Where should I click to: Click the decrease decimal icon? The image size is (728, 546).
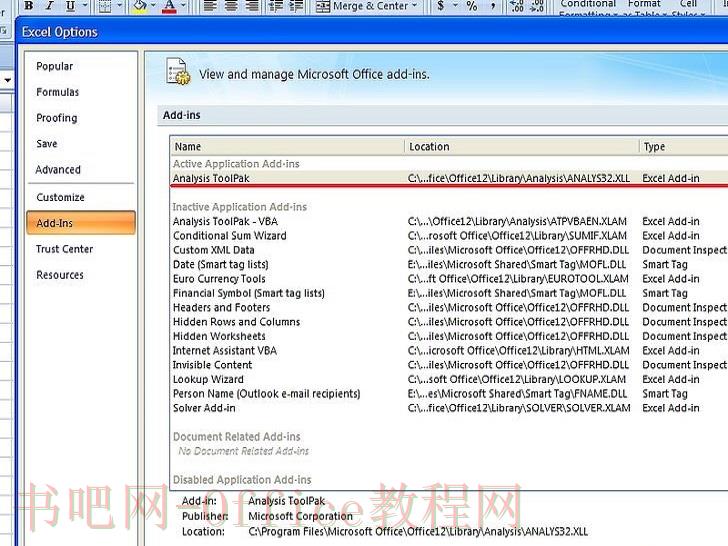[x=537, y=6]
